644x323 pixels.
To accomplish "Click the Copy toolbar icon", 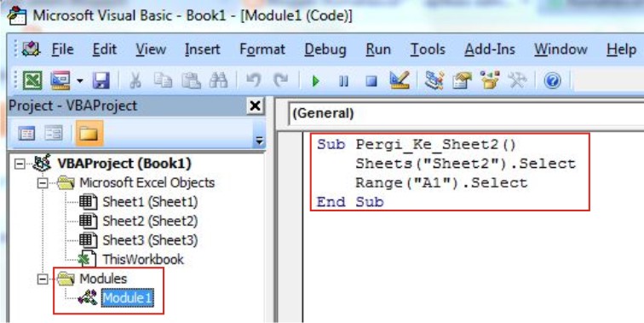I will coord(163,81).
